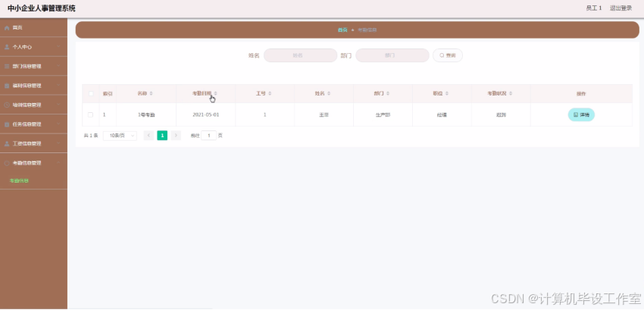
Task: Open the 部门信息管理 sidebar menu
Action: coord(33,66)
